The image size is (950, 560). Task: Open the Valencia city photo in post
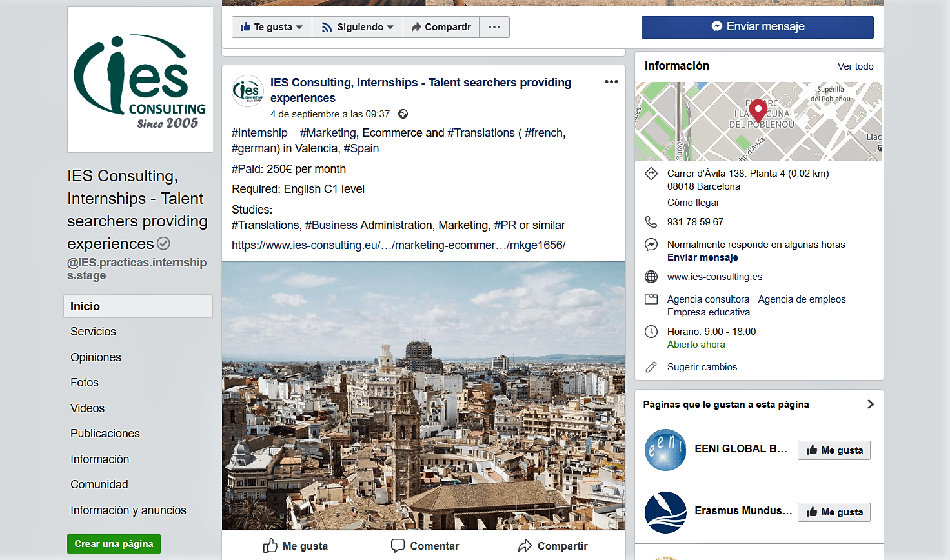(x=423, y=395)
